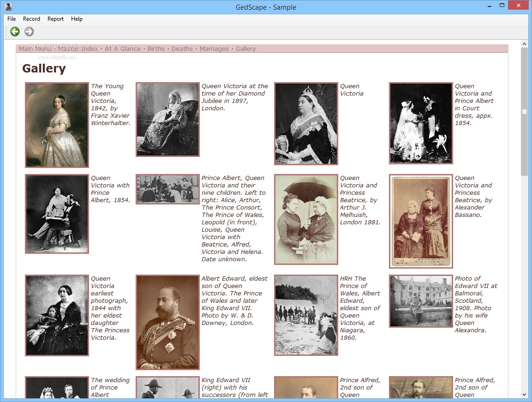
Task: Open Albert Edward Downey portrait thumbnail
Action: click(x=167, y=322)
